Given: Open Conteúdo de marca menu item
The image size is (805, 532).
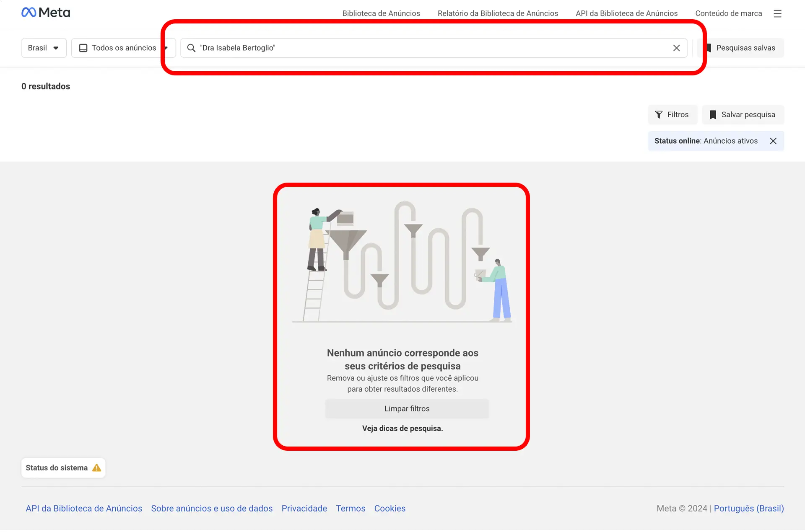Looking at the screenshot, I should click(x=728, y=13).
